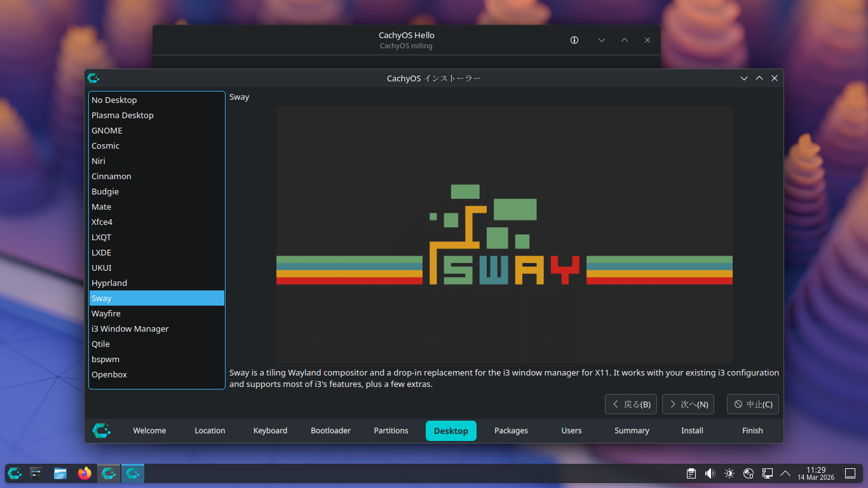
Task: Close the CachyOS installer window
Action: [x=775, y=78]
